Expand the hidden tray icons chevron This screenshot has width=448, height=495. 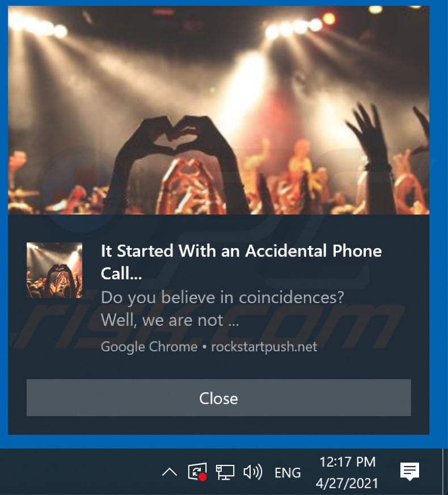coord(170,472)
